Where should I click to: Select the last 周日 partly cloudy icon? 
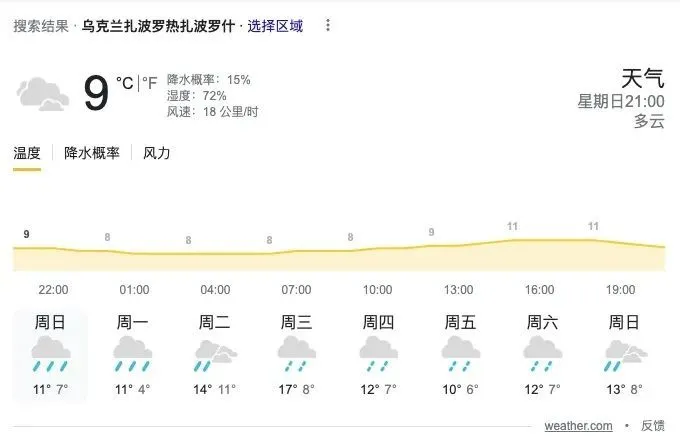(623, 354)
